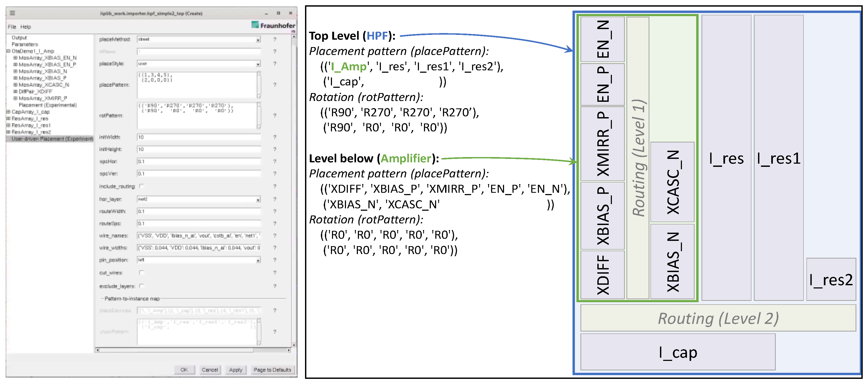The image size is (868, 386).
Task: Toggle the cut_wires checkbox
Action: click(x=141, y=272)
